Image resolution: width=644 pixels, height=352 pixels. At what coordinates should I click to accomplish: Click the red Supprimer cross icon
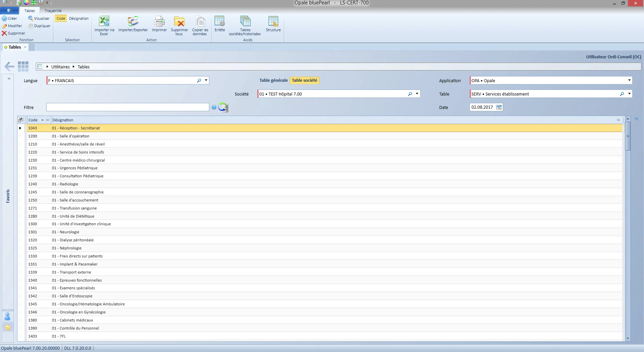[4, 33]
